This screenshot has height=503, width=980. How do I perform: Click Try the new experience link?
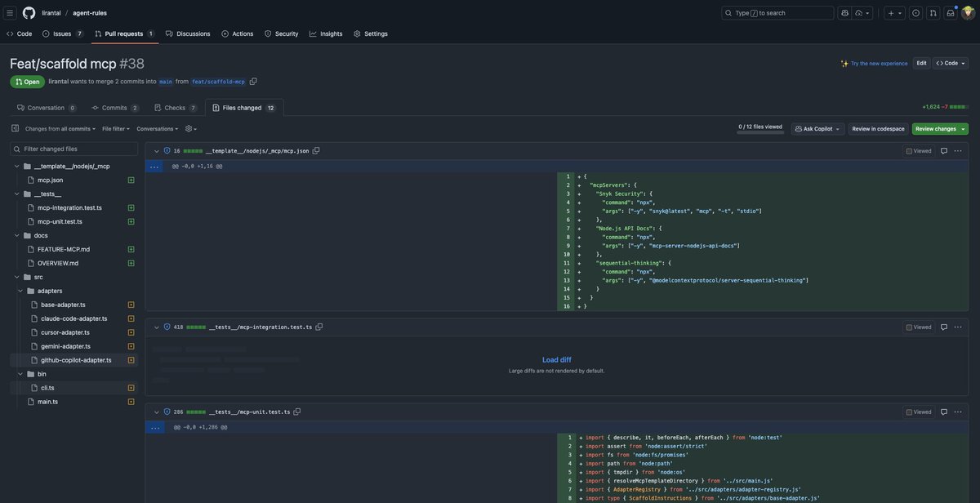pyautogui.click(x=879, y=63)
